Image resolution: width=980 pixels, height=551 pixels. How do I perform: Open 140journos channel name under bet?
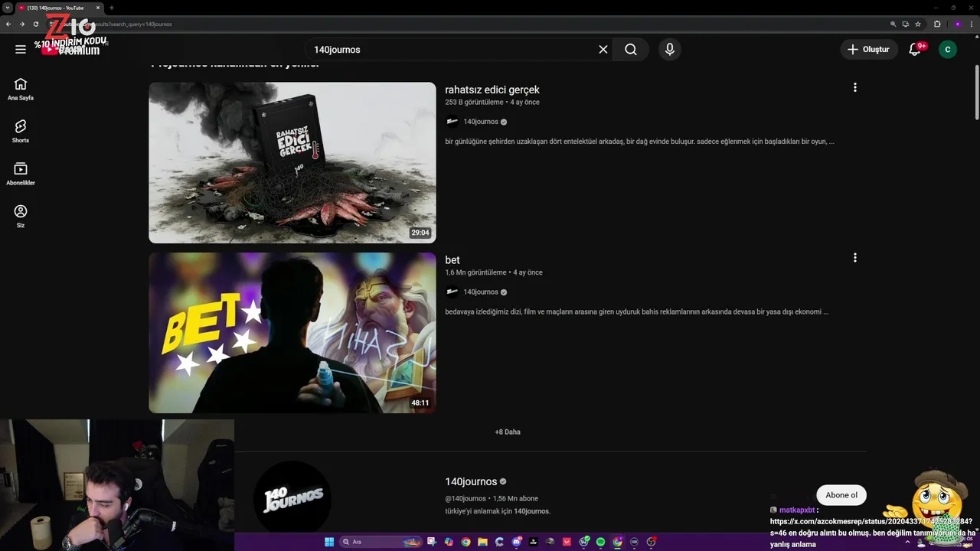(481, 292)
